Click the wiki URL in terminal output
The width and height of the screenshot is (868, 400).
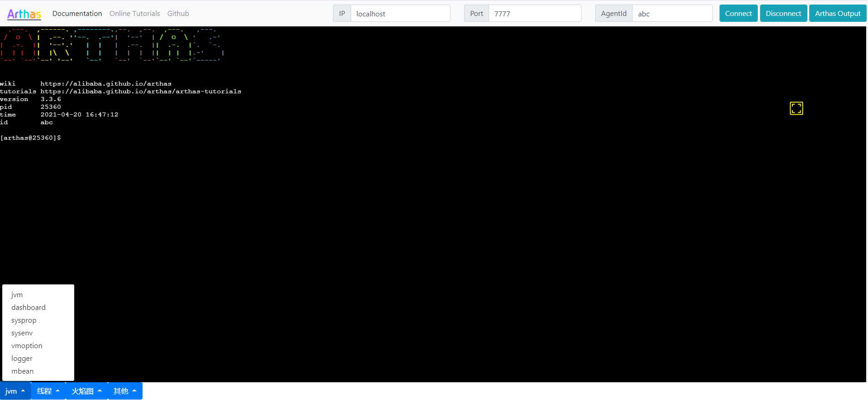coord(106,84)
